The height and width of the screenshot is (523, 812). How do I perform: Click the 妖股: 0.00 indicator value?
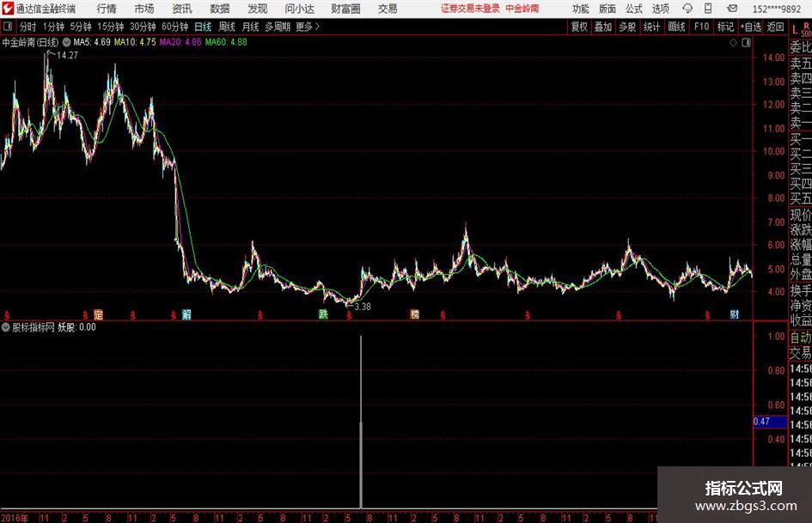pos(76,327)
